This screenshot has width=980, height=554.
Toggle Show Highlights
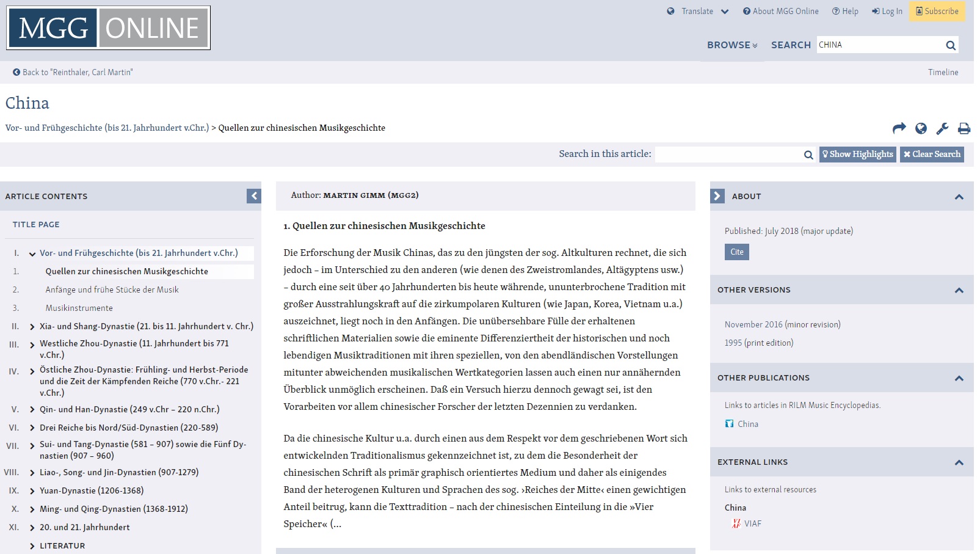click(857, 155)
